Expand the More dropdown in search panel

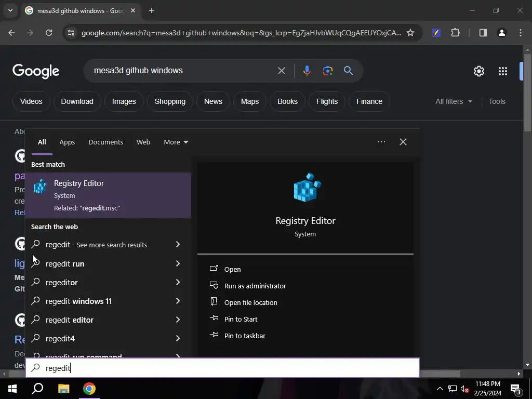point(176,142)
